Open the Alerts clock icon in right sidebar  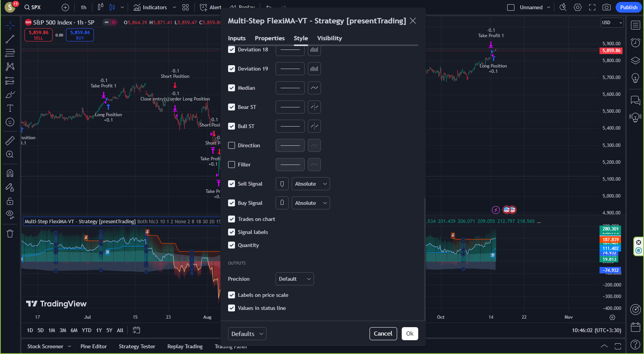coord(635,43)
